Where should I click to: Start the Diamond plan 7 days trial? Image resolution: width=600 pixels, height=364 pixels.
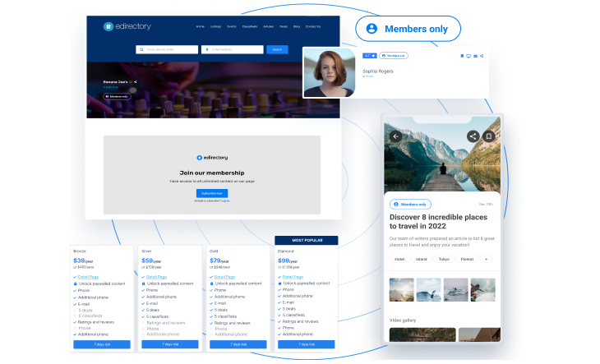306,345
